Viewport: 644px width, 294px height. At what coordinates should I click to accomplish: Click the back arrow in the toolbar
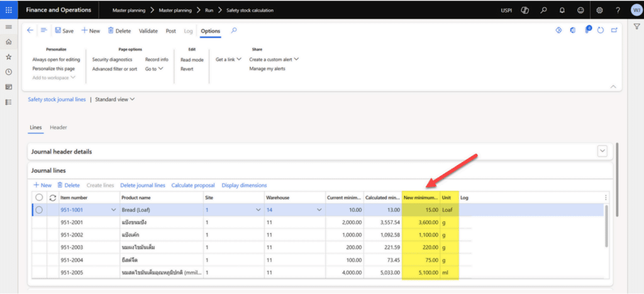coord(30,30)
